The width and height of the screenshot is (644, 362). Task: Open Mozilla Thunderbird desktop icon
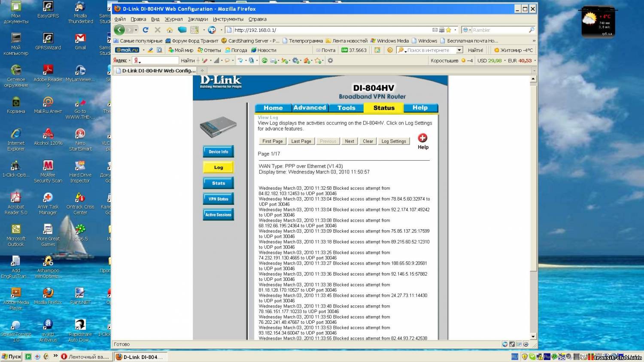tap(80, 12)
